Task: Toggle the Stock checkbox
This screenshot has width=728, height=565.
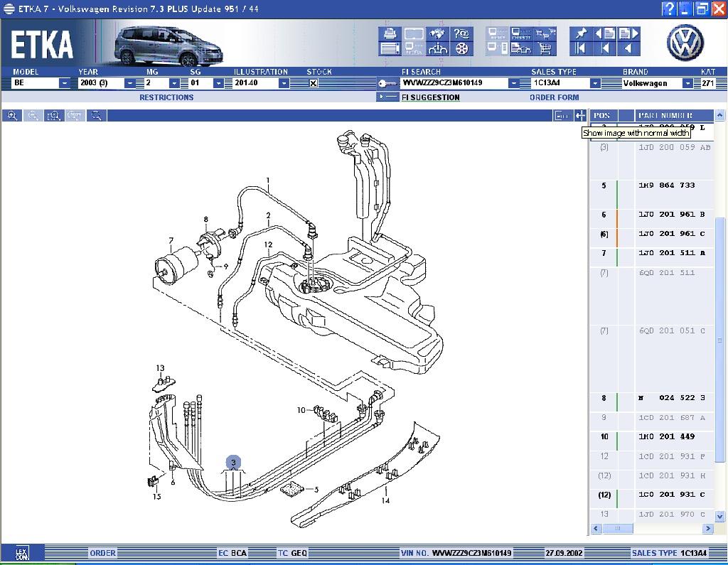Action: pos(314,84)
